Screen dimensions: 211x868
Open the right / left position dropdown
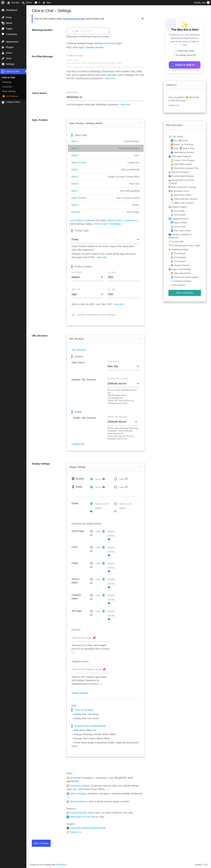[87, 294]
